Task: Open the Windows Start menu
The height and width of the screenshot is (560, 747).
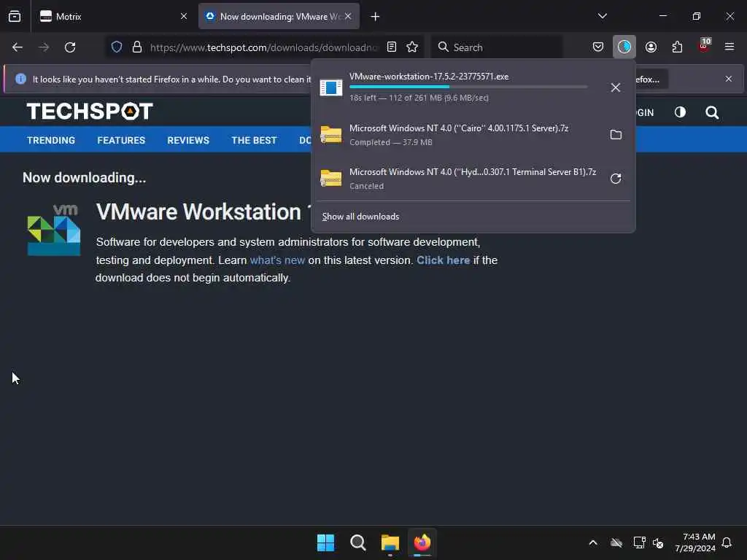Action: point(326,542)
